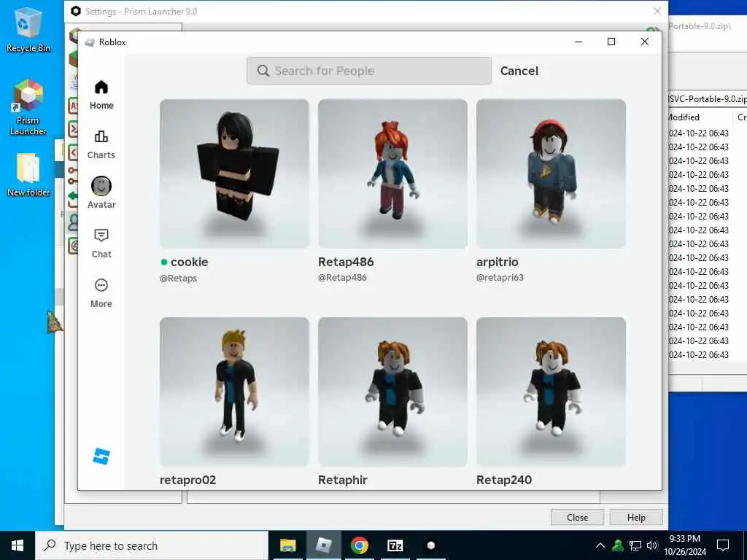This screenshot has width=747, height=560.
Task: Click the blue Roblox Studio logo icon
Action: coord(101,456)
